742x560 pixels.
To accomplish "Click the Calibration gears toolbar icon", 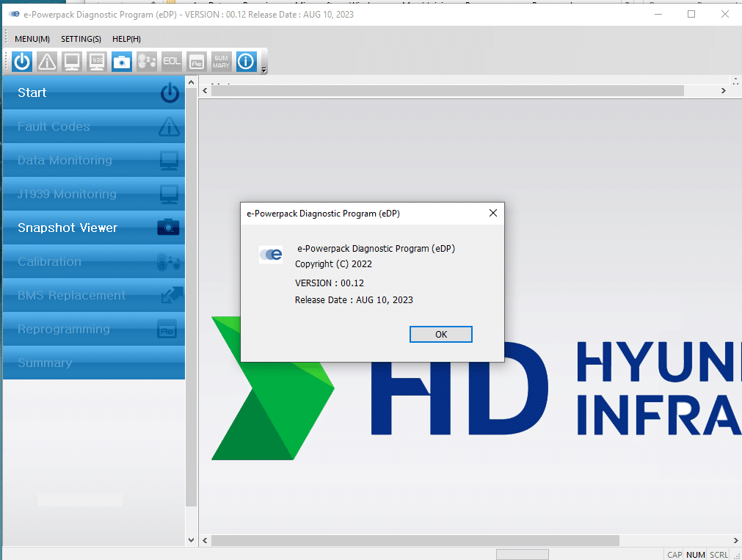I will pos(147,62).
